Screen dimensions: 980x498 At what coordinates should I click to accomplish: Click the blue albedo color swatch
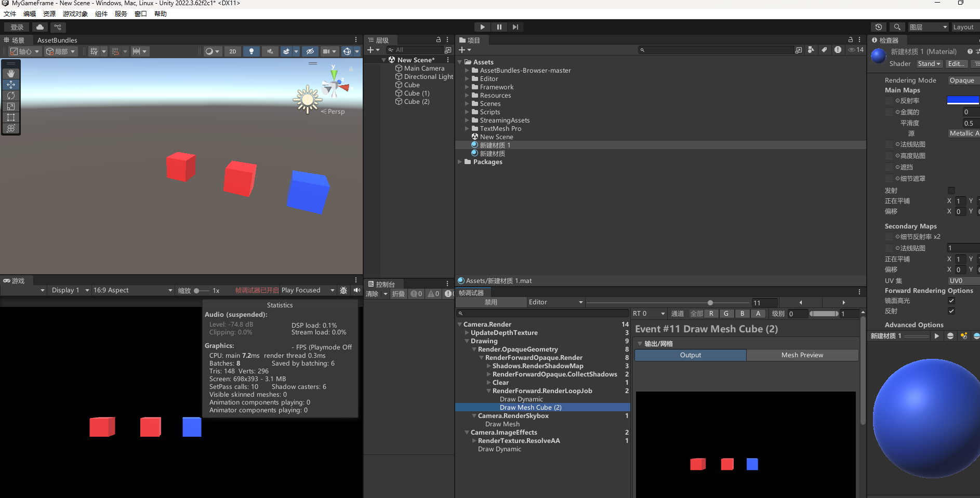962,100
